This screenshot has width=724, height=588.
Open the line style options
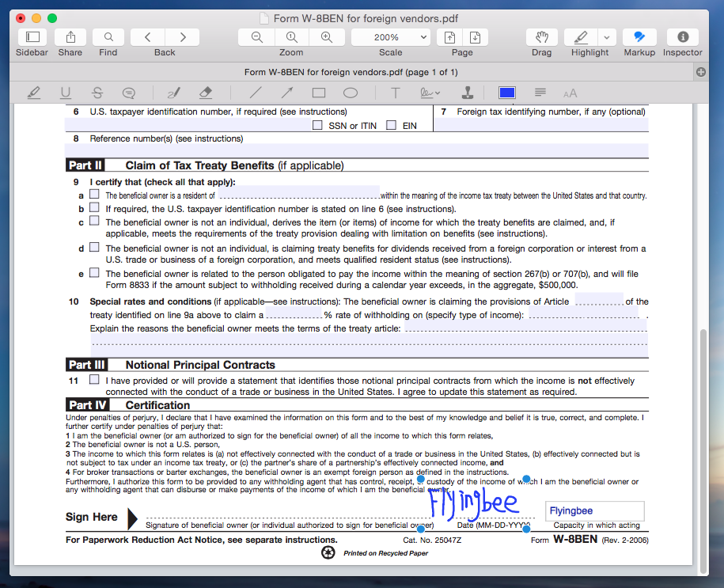tap(540, 93)
